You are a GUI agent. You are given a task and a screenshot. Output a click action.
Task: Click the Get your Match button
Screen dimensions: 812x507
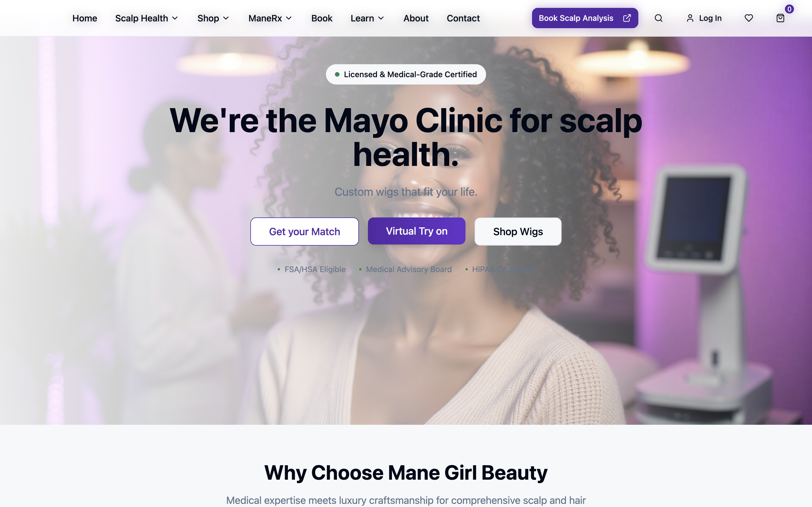click(304, 231)
